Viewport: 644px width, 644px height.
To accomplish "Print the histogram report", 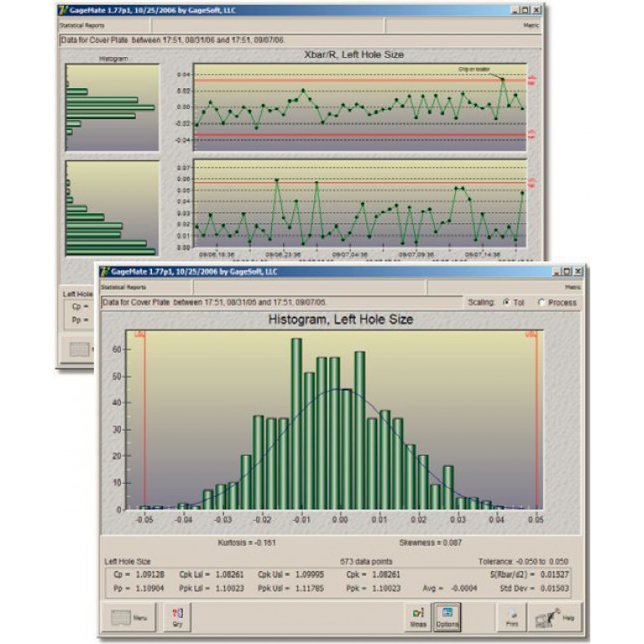I will pos(512,617).
